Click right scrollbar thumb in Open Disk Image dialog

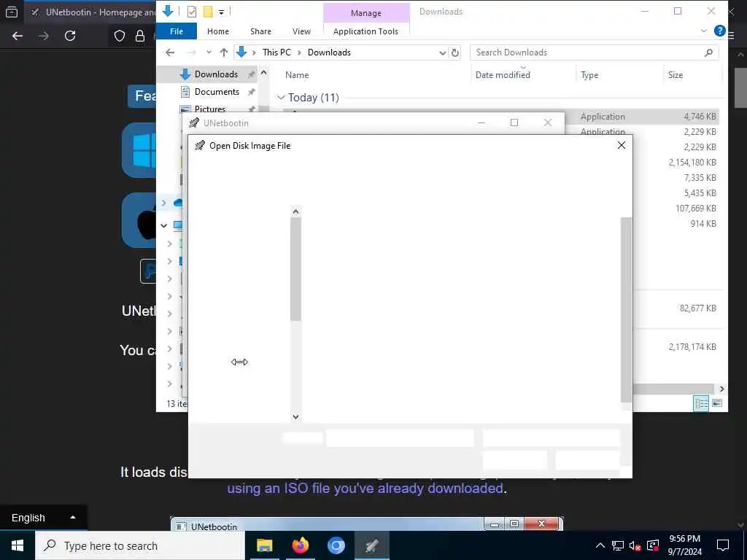pyautogui.click(x=627, y=310)
